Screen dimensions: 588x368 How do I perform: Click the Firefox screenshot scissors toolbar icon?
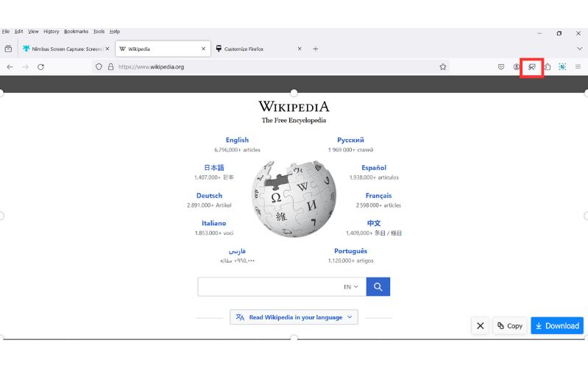(x=532, y=67)
